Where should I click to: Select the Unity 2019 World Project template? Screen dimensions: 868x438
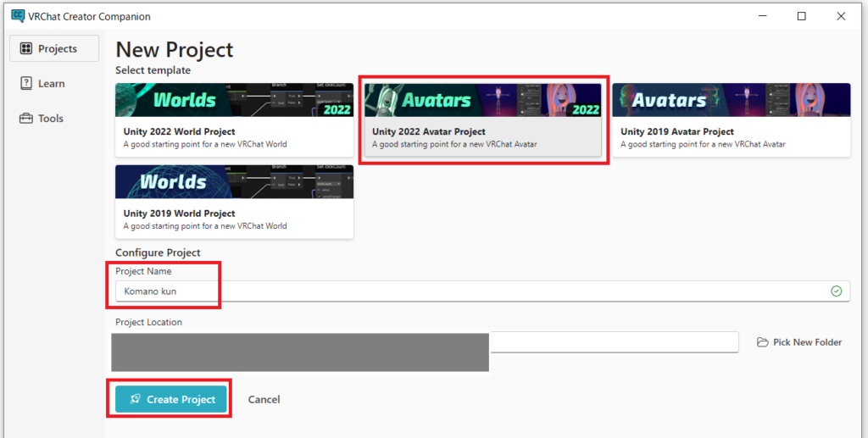pyautogui.click(x=234, y=202)
